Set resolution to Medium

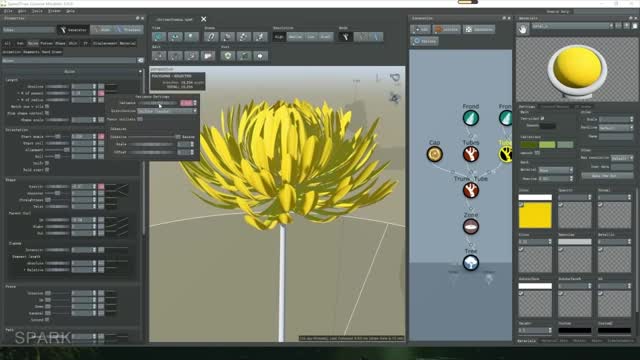(296, 37)
